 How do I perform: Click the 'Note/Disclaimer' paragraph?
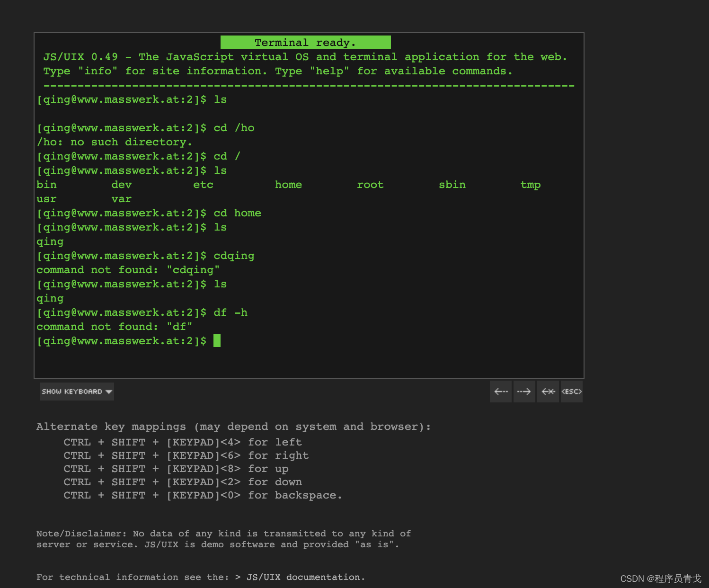pos(224,539)
